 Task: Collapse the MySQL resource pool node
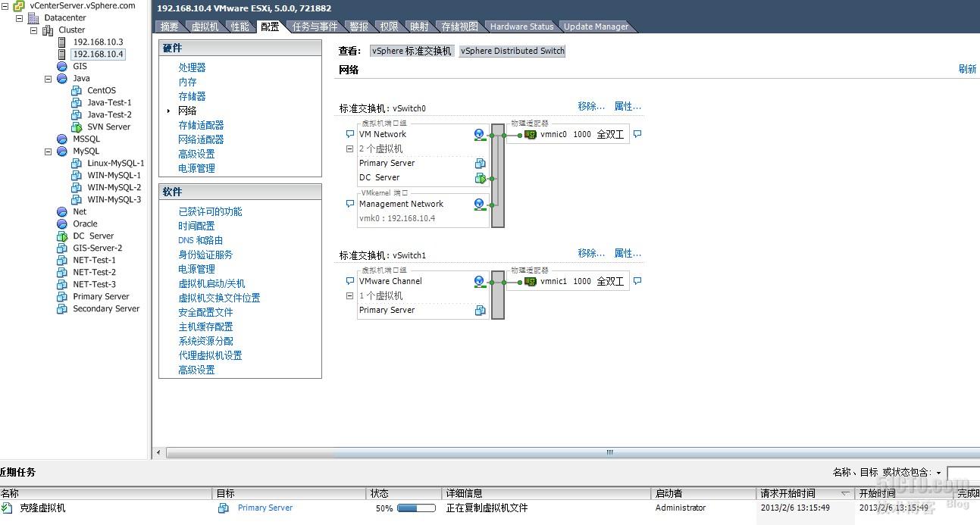coord(48,151)
